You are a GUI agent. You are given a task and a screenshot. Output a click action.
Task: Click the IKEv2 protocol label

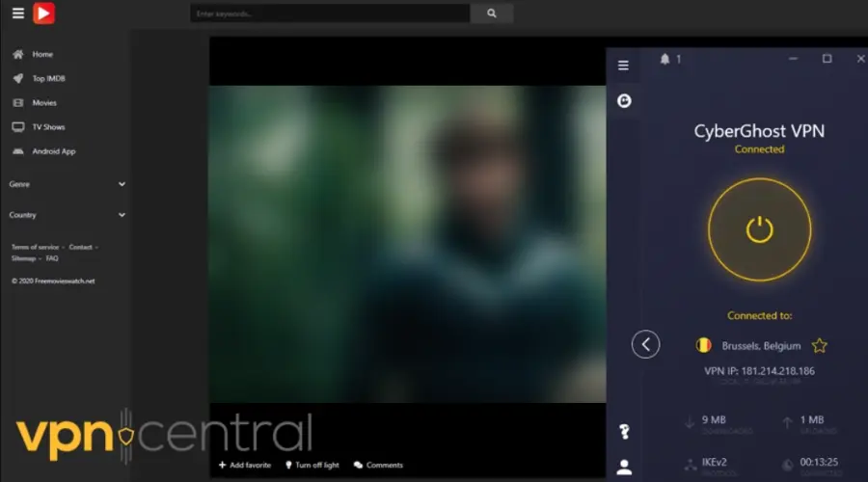point(714,462)
